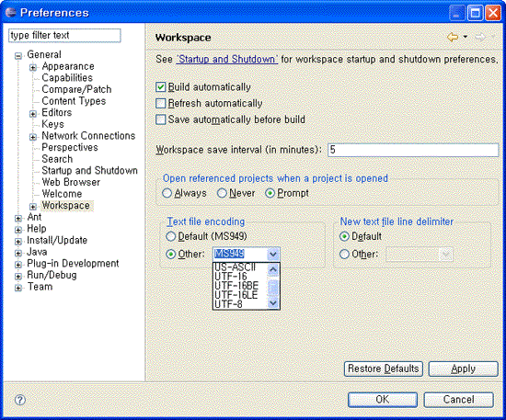Choose UTF-8 from encoding list
The height and width of the screenshot is (420, 506).
pyautogui.click(x=240, y=304)
